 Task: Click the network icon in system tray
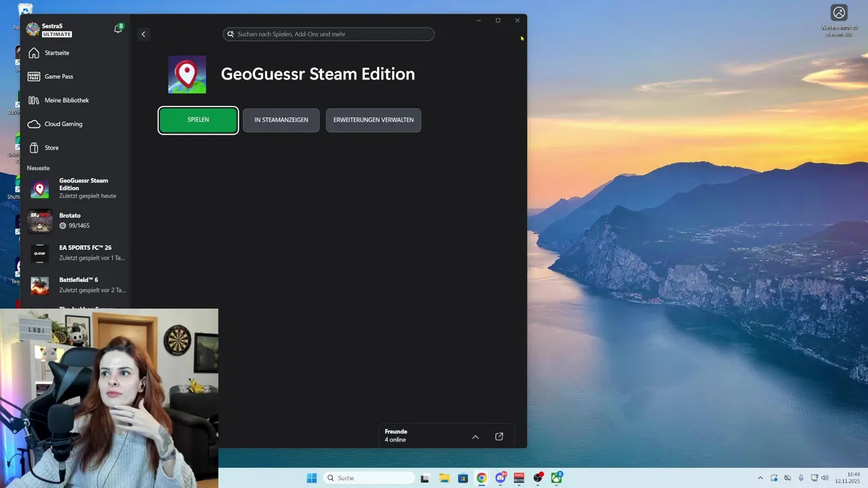(814, 478)
